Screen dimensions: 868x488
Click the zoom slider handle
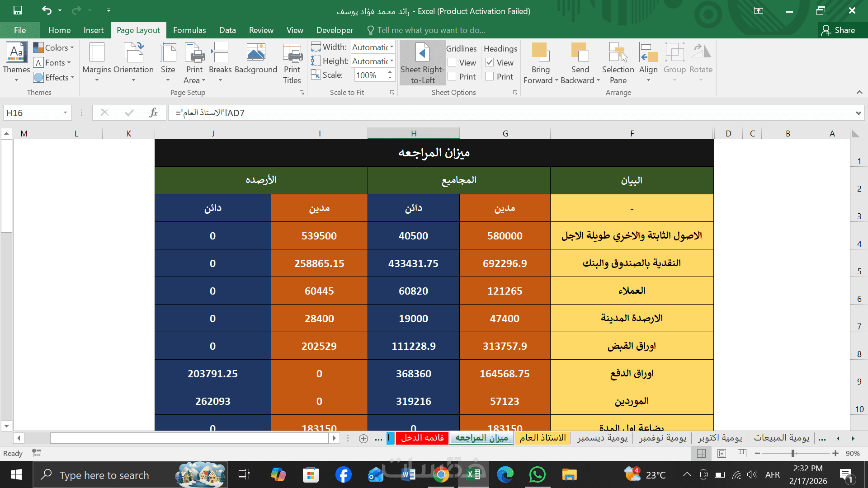tap(793, 453)
